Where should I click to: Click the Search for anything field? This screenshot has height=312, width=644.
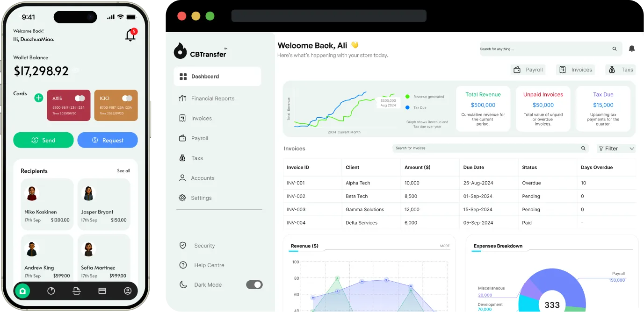pos(551,49)
